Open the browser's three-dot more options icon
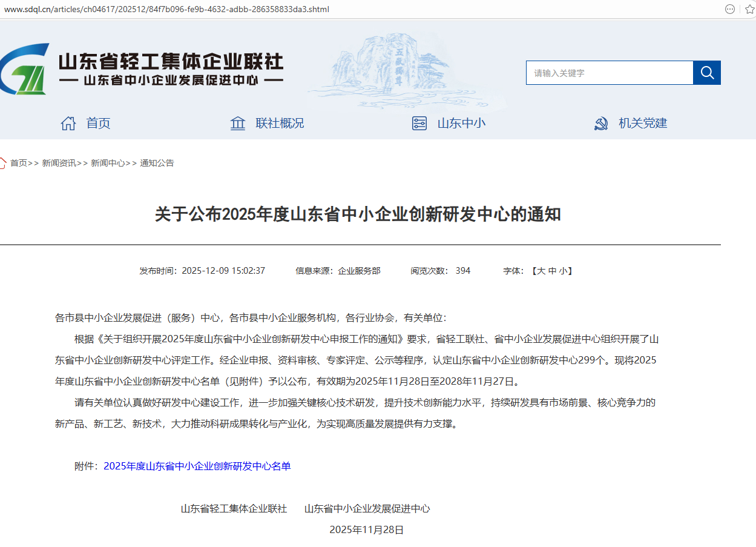Image resolution: width=756 pixels, height=547 pixels. [730, 9]
